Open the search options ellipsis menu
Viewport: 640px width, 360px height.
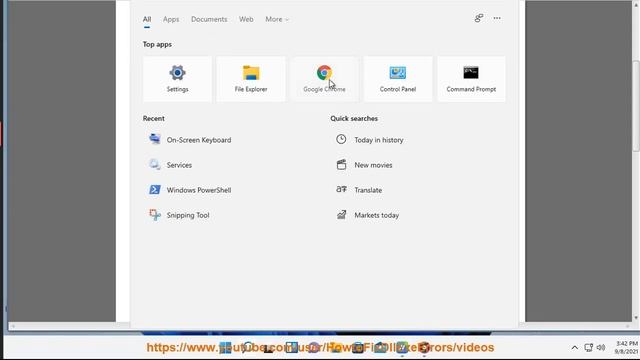497,18
